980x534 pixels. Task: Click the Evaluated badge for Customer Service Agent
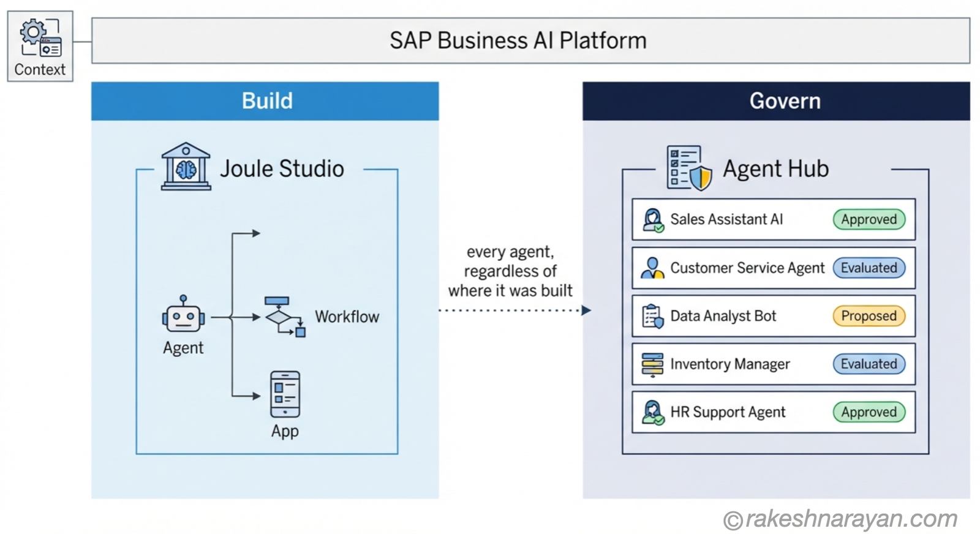click(x=869, y=268)
